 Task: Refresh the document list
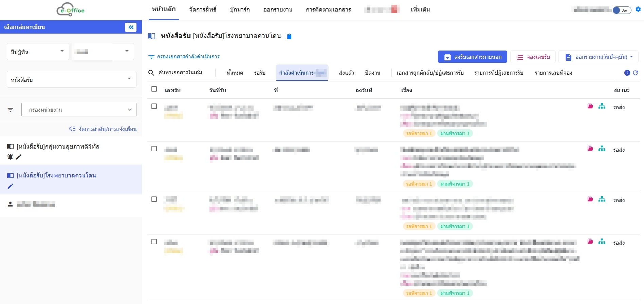636,73
